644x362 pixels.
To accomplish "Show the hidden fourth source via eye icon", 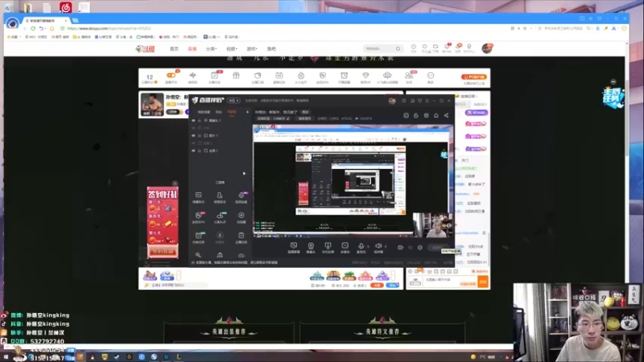I will tap(193, 143).
